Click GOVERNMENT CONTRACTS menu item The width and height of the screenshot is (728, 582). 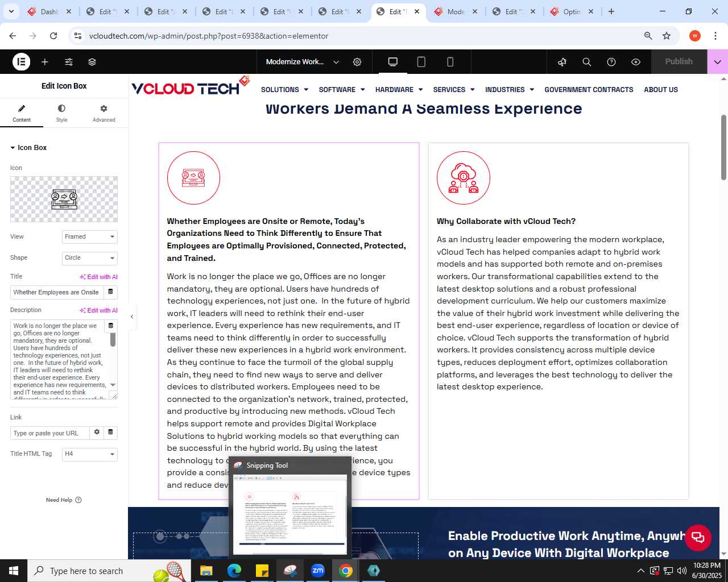point(589,90)
